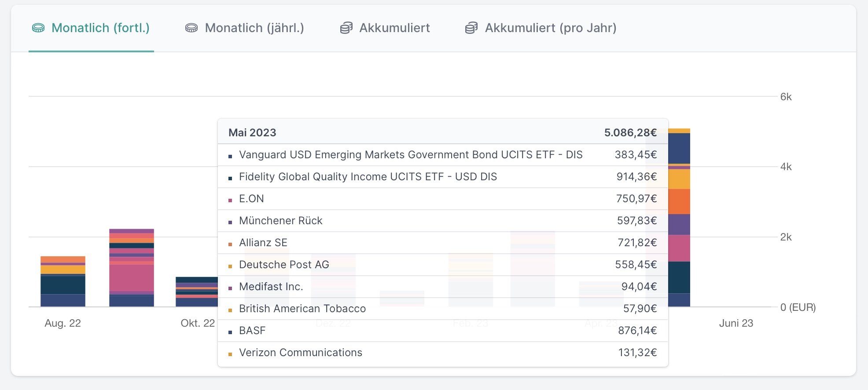This screenshot has height=390, width=868.
Task: Click the coin icon beside Monatlich (fortl.)
Action: coord(38,28)
